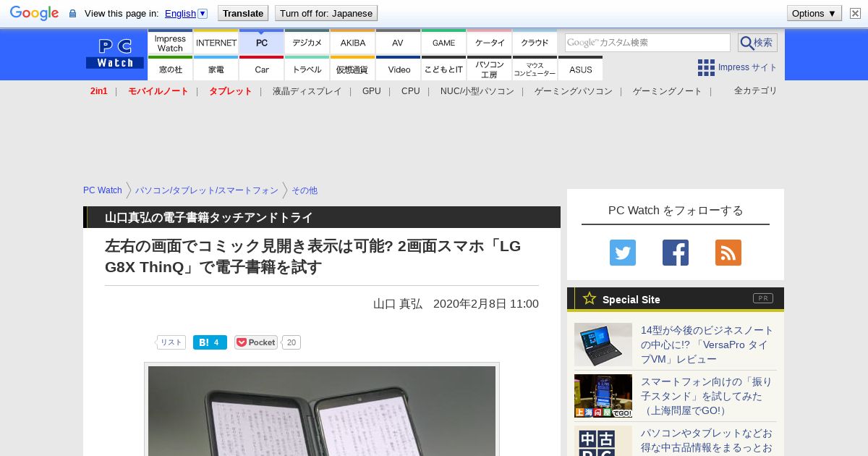Open the 中古品情報 article link
Screen dimensions: 868x456
point(707,441)
